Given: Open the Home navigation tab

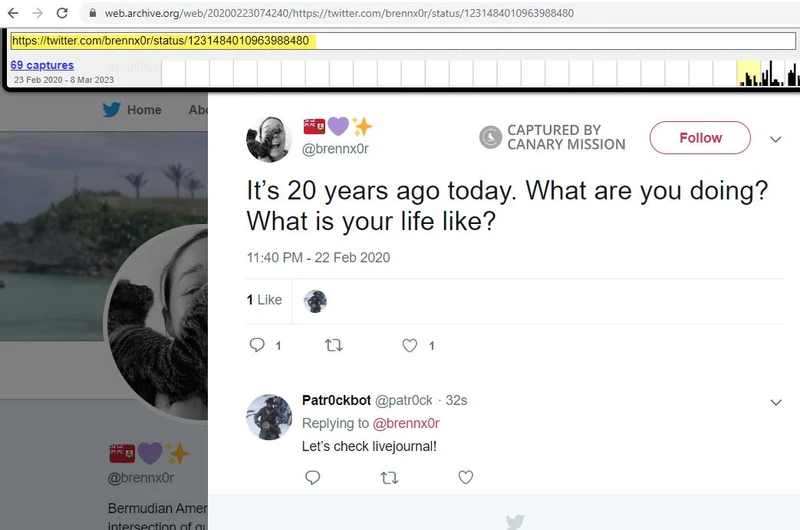Looking at the screenshot, I should (x=144, y=110).
